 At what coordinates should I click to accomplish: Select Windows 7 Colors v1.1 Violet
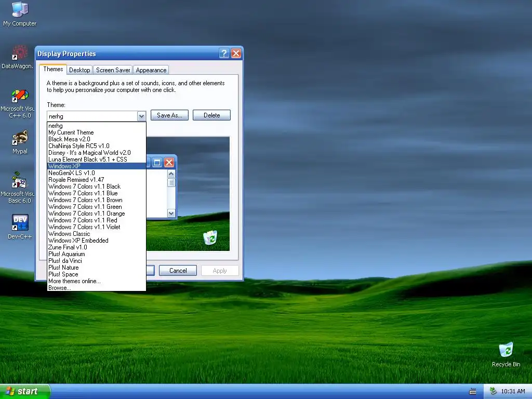pos(97,227)
